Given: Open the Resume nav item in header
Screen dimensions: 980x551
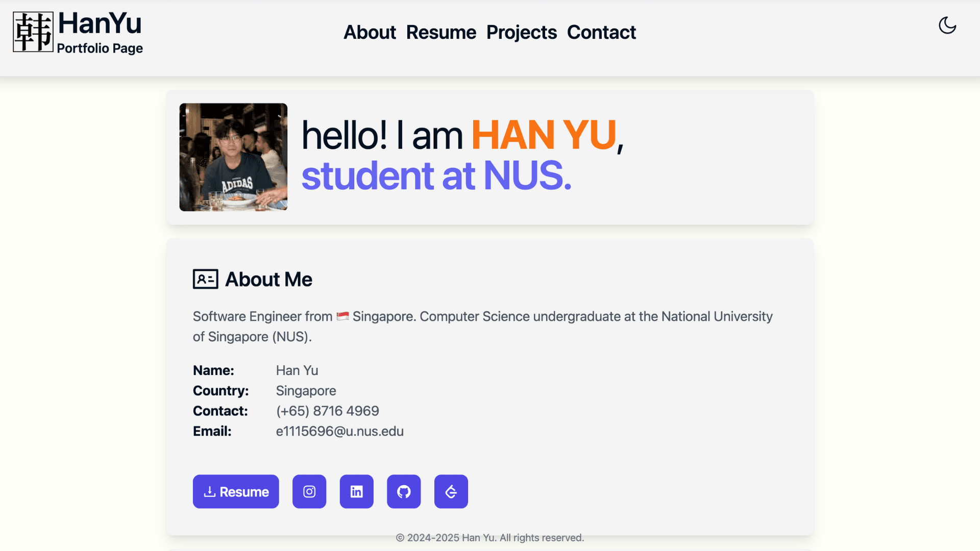Looking at the screenshot, I should tap(441, 32).
